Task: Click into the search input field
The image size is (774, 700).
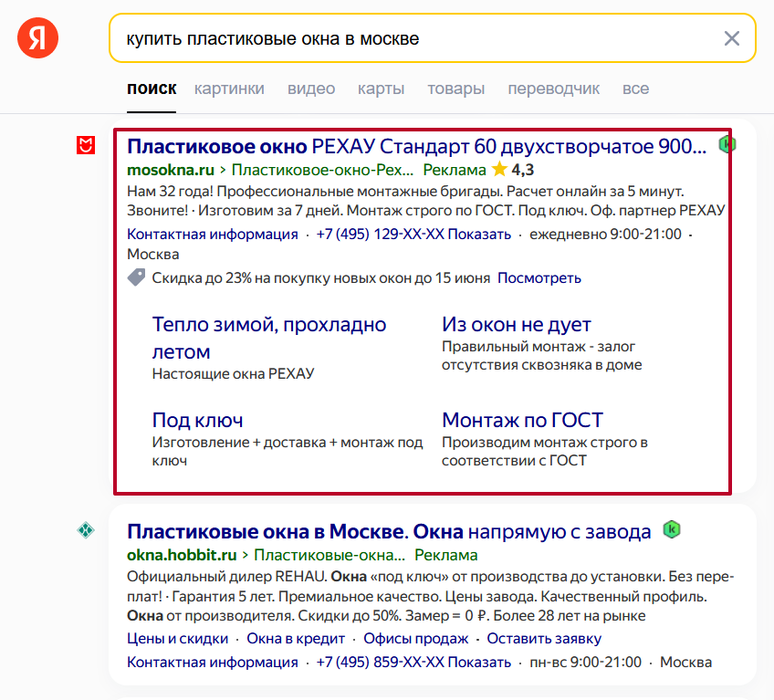Action: click(432, 38)
